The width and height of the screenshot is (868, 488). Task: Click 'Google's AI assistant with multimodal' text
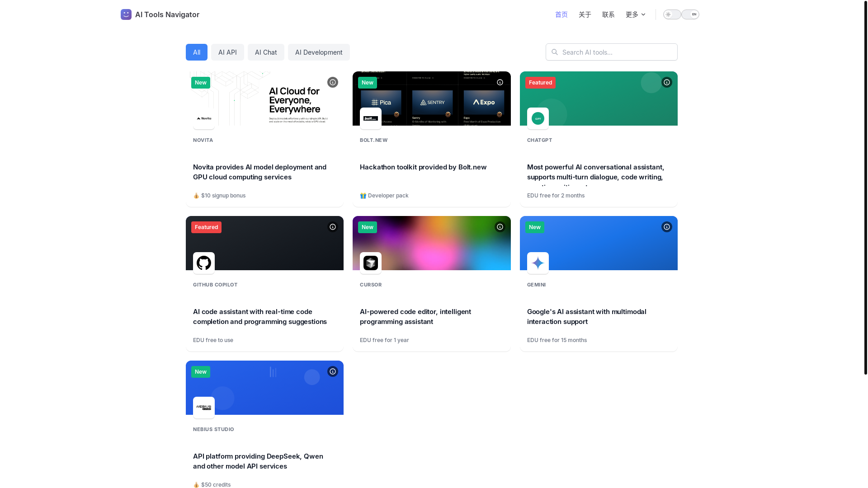[x=587, y=317]
